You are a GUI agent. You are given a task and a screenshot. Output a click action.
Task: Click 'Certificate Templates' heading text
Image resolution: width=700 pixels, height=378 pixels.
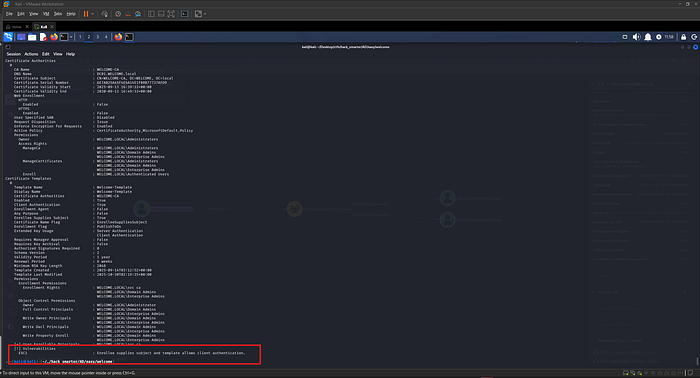click(x=28, y=179)
